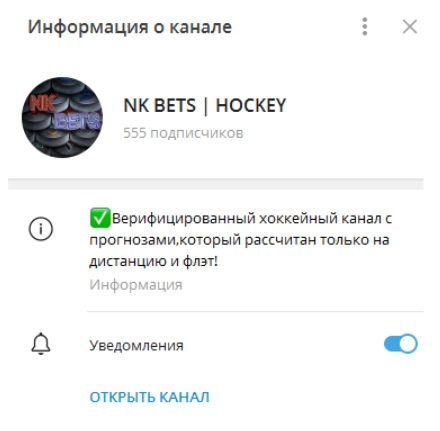
Task: Click the дистанцию и флэт! text line
Action: (x=153, y=261)
